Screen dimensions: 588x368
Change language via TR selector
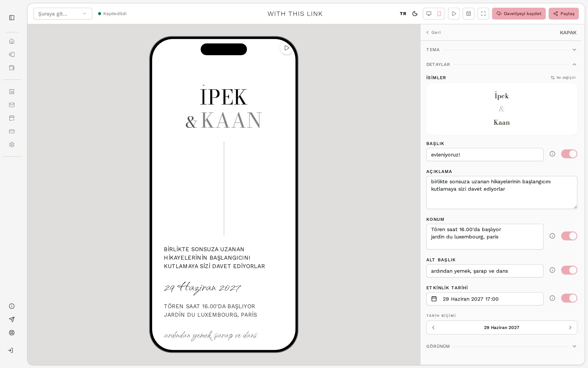403,14
